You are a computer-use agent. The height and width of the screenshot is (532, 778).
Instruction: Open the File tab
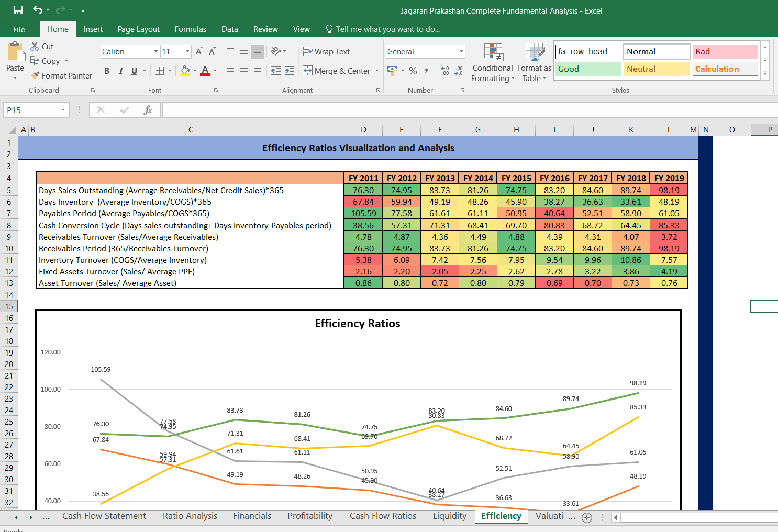coord(19,29)
